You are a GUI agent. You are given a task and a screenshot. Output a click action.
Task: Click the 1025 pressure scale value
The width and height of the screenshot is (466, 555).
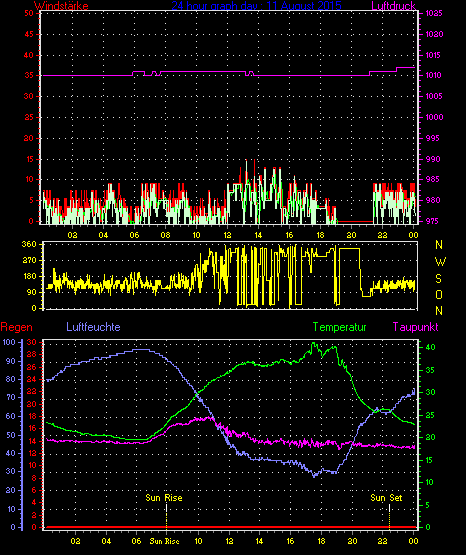point(434,13)
